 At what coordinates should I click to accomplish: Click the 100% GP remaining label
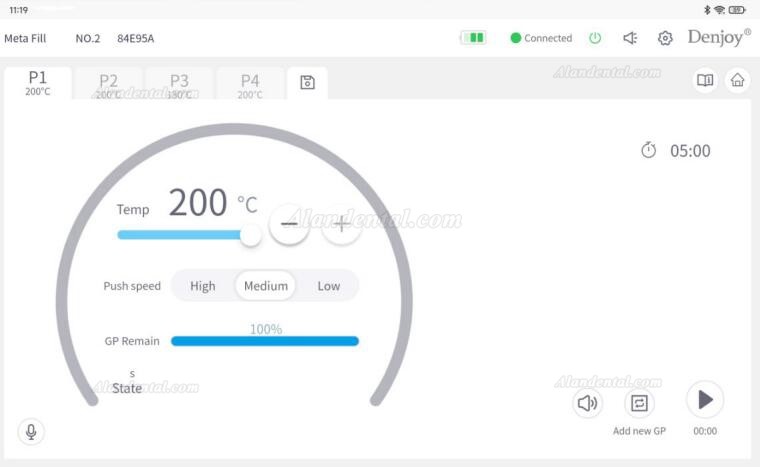[266, 329]
